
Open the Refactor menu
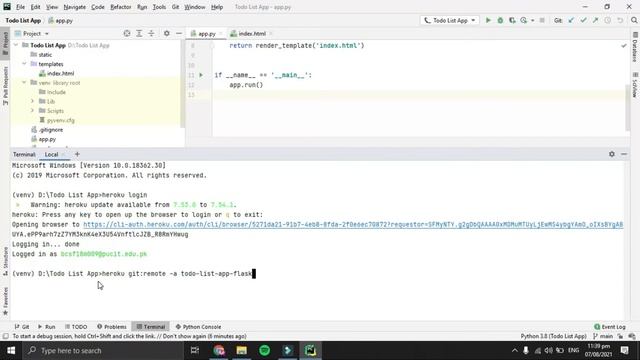[121, 7]
